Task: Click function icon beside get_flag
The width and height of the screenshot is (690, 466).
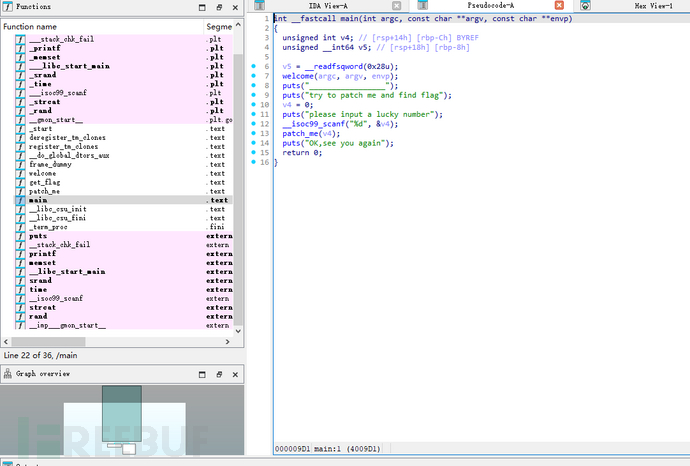Action: coord(20,182)
